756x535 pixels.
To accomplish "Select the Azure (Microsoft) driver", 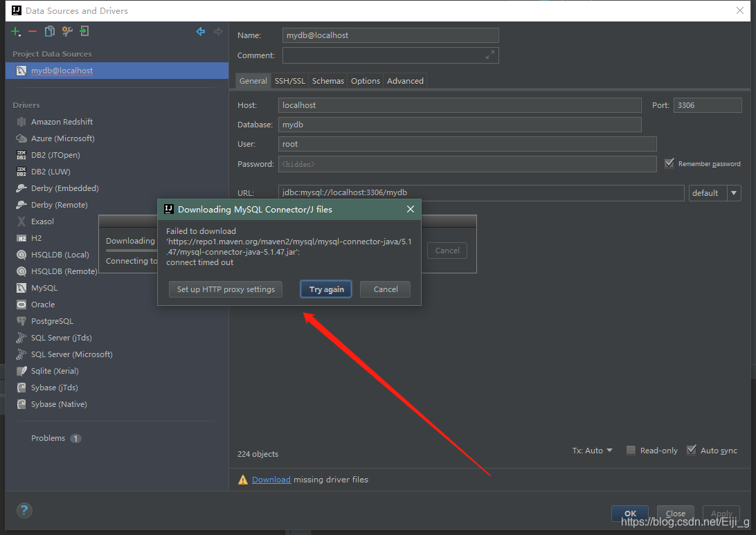I will [x=63, y=138].
